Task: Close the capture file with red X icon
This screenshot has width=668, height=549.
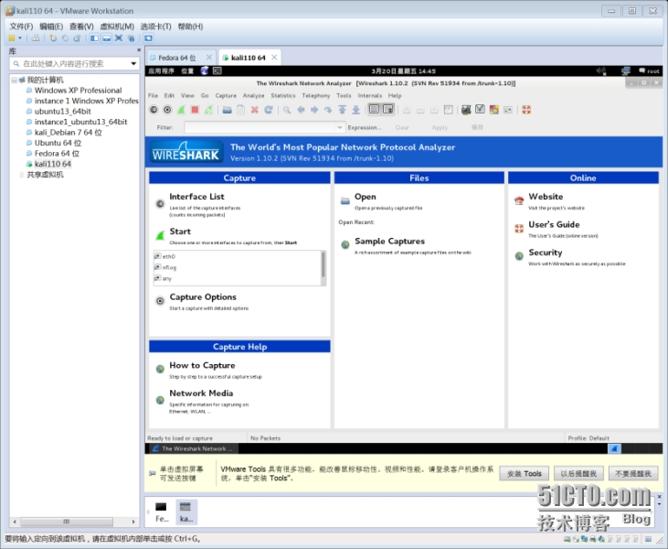Action: tap(254, 110)
